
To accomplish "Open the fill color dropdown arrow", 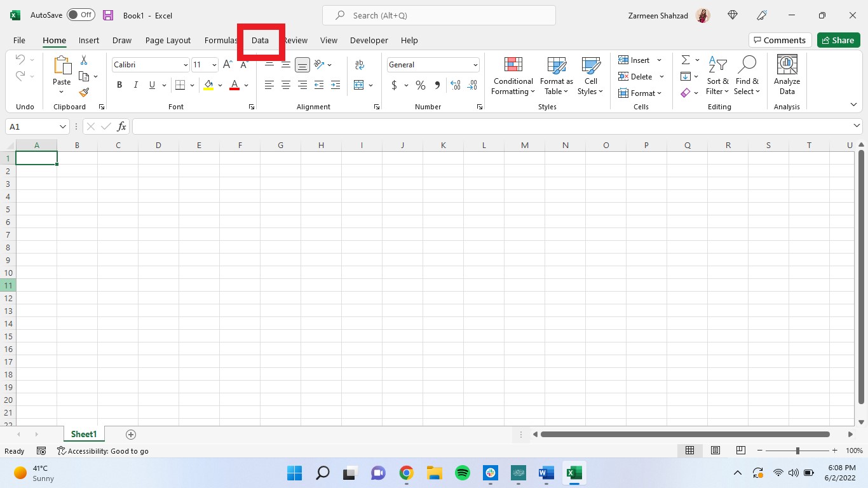I will (x=220, y=85).
